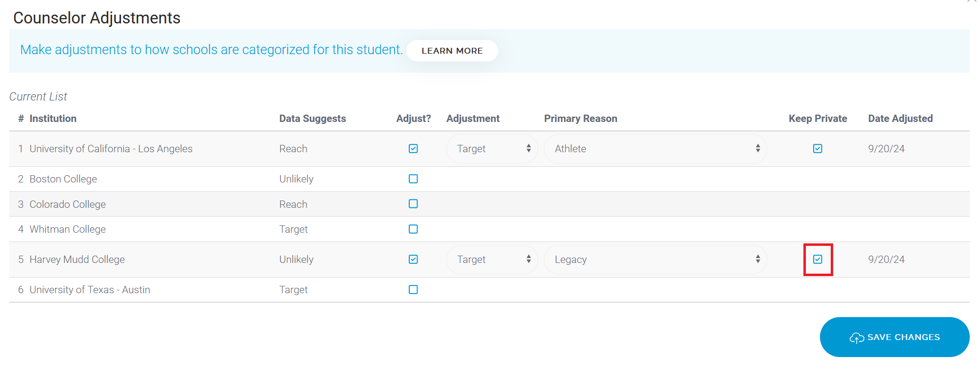Check Adjust box for Colorado College

(413, 204)
